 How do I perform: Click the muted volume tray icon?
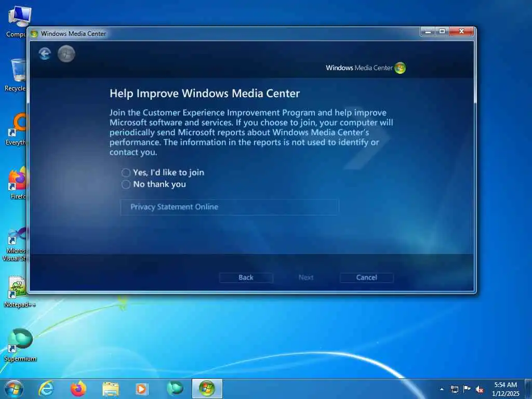(x=480, y=390)
